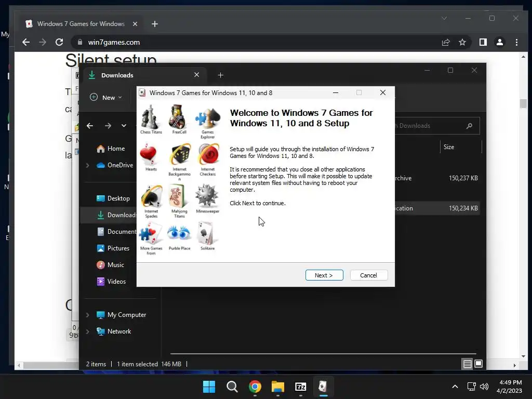This screenshot has height=399, width=532.
Task: Open Documents in Explorer sidebar
Action: click(116, 232)
